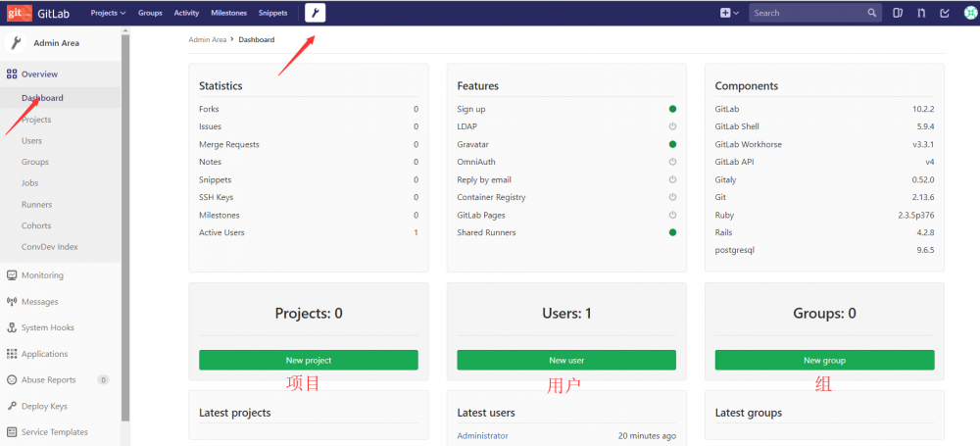Click the green New user button
980x446 pixels.
(x=566, y=361)
